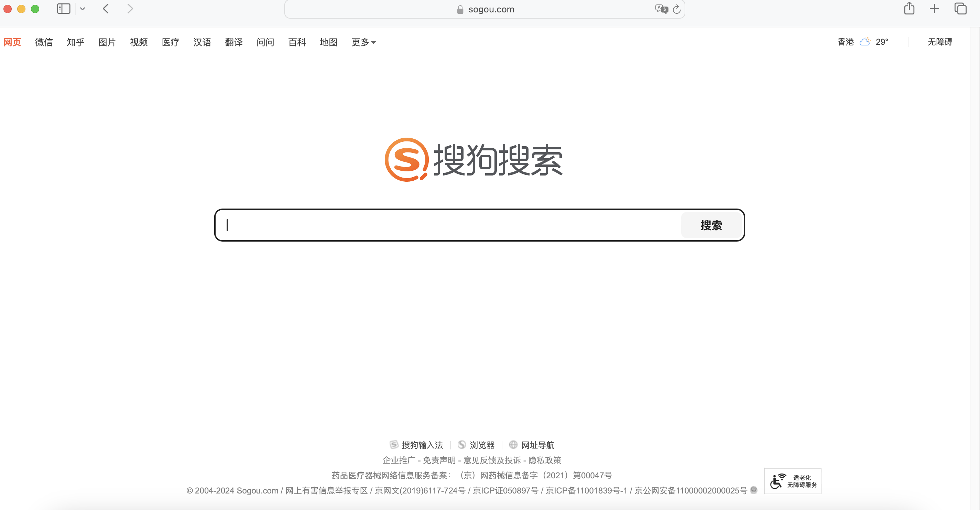Open the sidebar tab group dropdown chevron
980x510 pixels.
click(83, 9)
